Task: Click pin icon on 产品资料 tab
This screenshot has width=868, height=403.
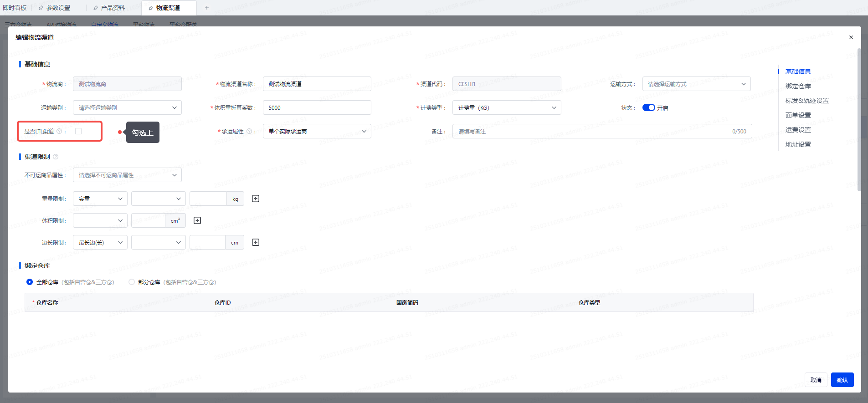Action: [96, 8]
